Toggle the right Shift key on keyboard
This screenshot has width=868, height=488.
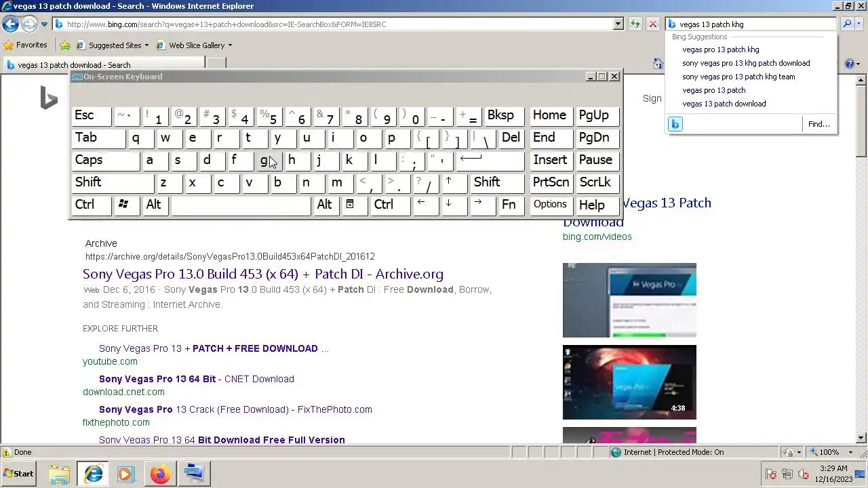click(498, 183)
